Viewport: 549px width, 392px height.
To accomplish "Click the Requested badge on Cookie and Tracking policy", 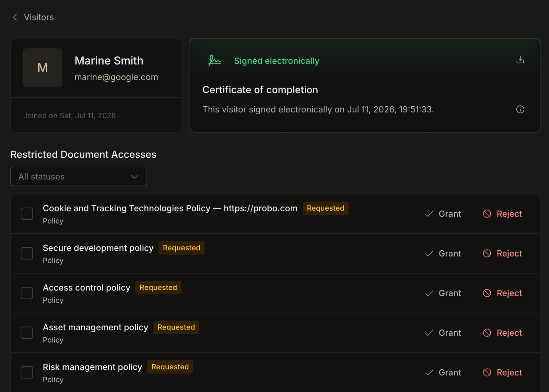I will [x=325, y=208].
